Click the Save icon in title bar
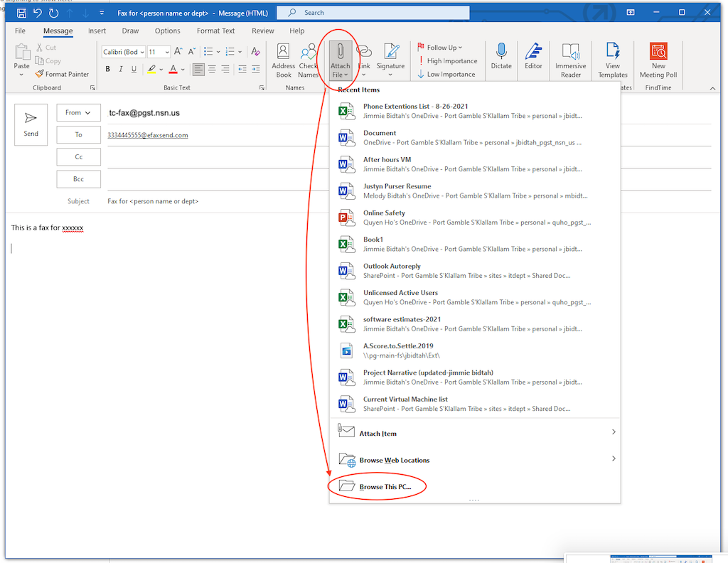 click(21, 13)
